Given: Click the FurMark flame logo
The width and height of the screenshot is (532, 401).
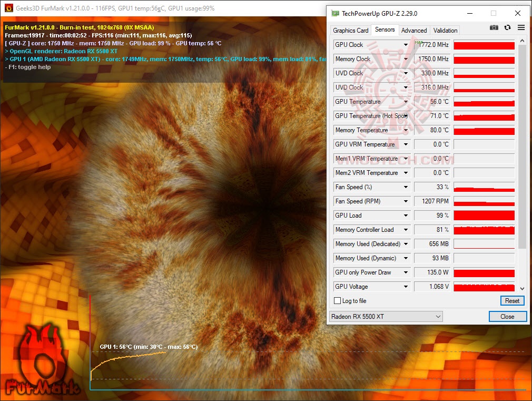Looking at the screenshot, I should [x=42, y=360].
